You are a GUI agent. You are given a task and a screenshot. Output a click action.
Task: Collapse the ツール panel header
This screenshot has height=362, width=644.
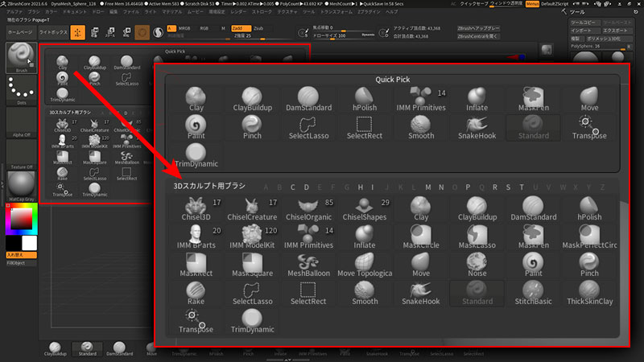coord(577,12)
